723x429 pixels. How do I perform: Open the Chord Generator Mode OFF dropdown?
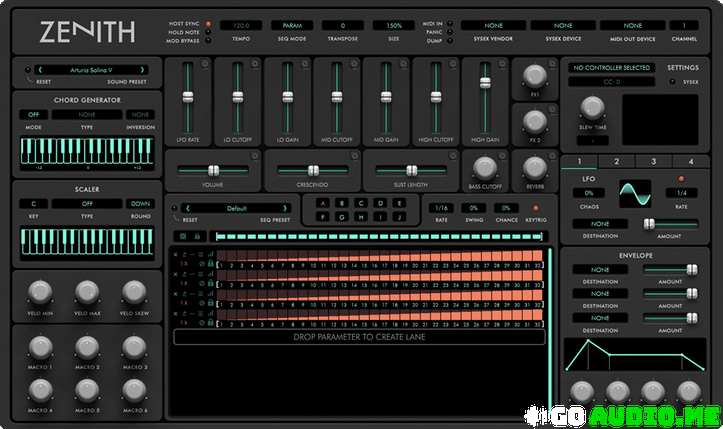(x=33, y=114)
